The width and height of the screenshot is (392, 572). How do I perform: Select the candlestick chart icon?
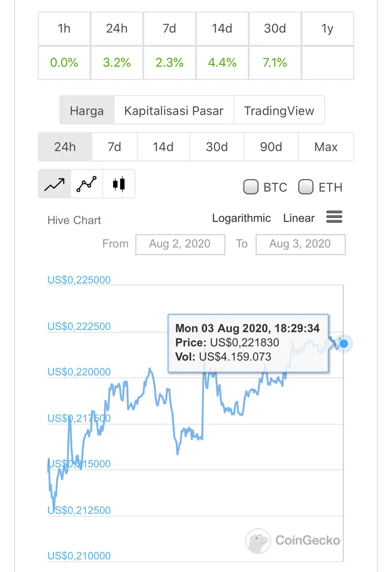(119, 184)
